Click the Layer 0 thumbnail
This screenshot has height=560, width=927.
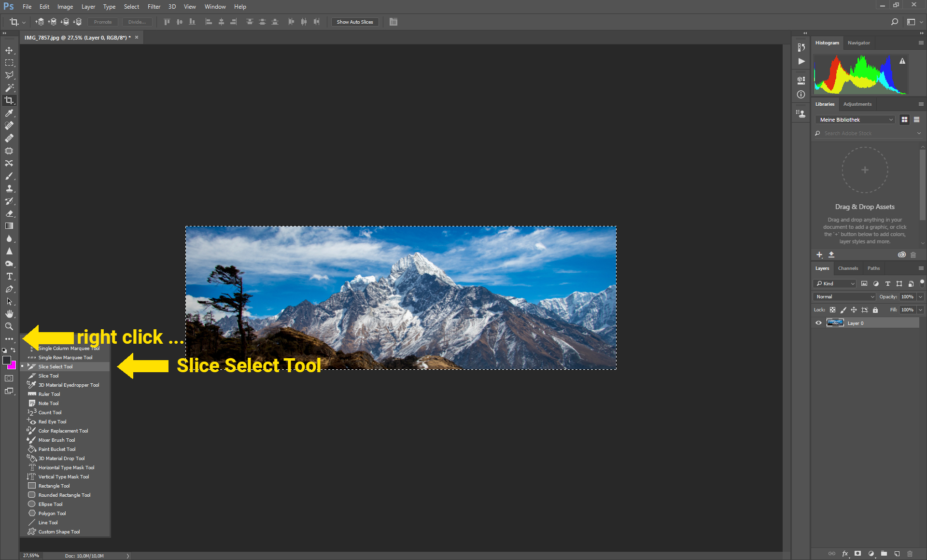tap(835, 323)
